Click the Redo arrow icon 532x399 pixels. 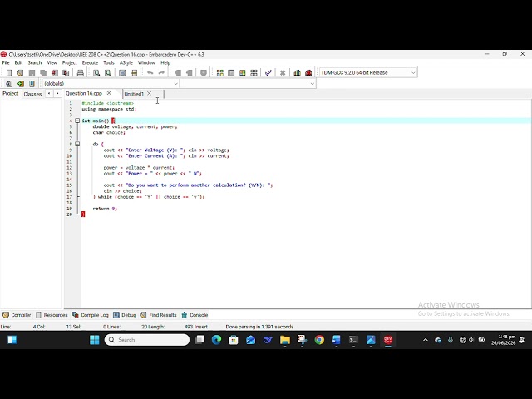click(161, 73)
